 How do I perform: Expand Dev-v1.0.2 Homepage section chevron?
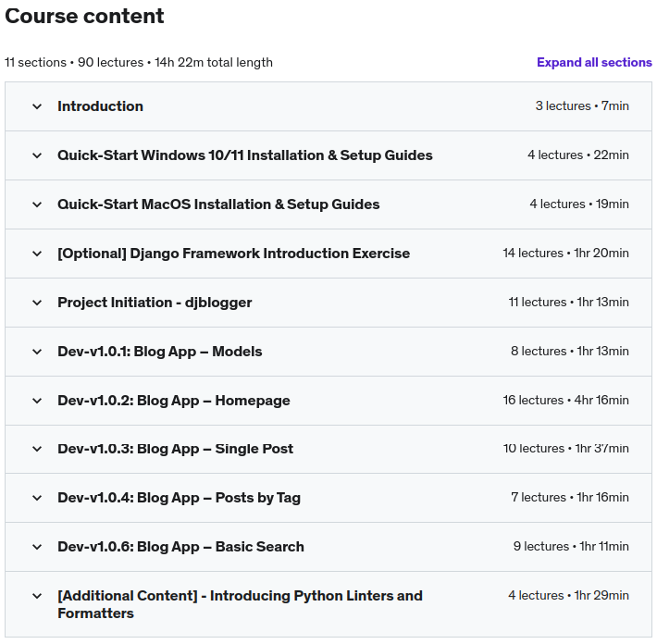point(37,401)
